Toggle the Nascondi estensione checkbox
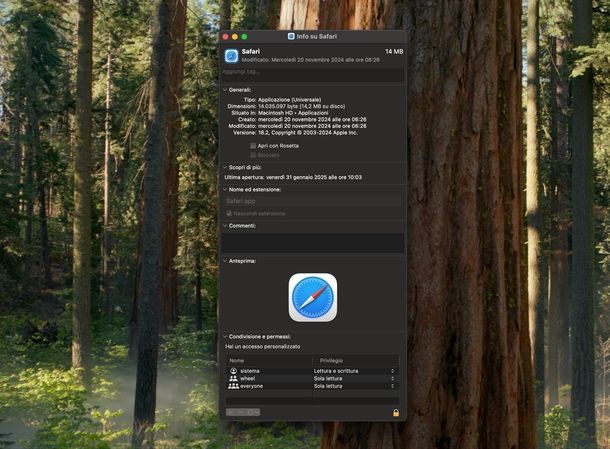Viewport: 610px width, 449px height. click(229, 213)
